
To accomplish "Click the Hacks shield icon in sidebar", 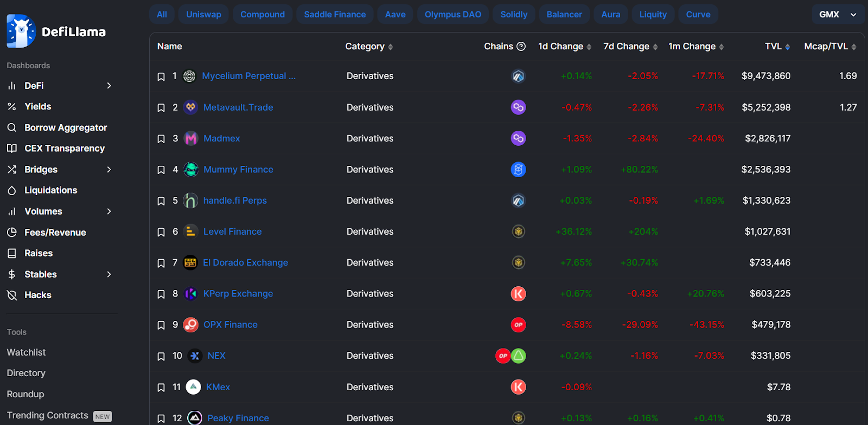I will 11,295.
